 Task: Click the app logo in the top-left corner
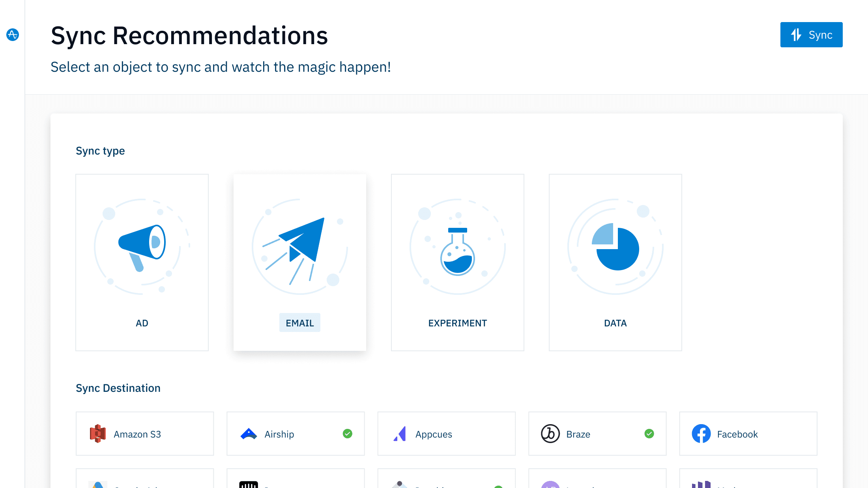click(x=13, y=35)
